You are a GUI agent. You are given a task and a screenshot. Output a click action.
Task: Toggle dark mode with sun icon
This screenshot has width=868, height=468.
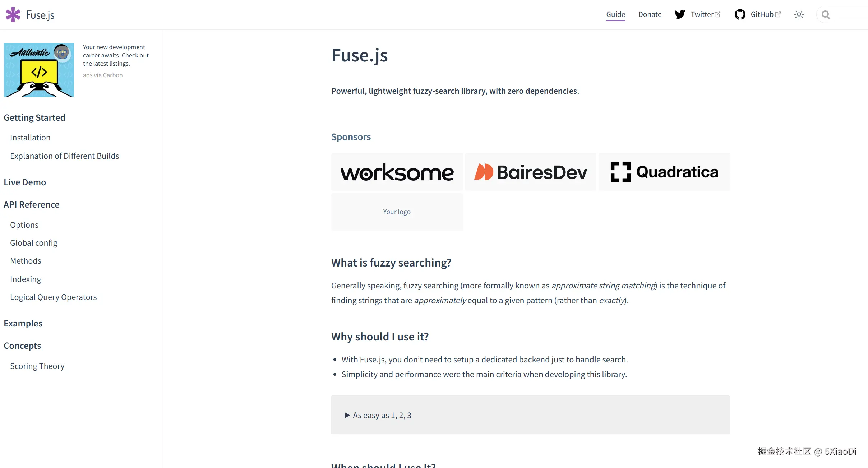coord(799,15)
